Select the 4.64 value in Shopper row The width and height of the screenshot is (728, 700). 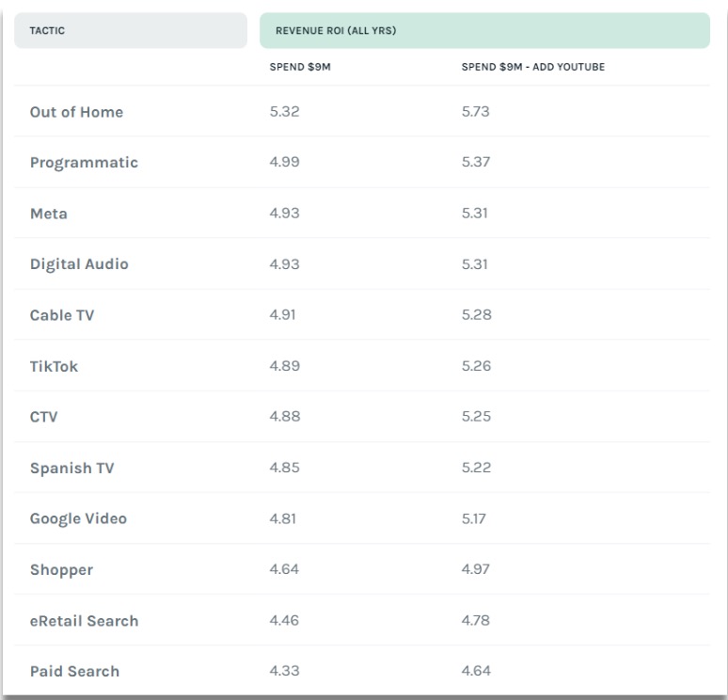pyautogui.click(x=284, y=569)
